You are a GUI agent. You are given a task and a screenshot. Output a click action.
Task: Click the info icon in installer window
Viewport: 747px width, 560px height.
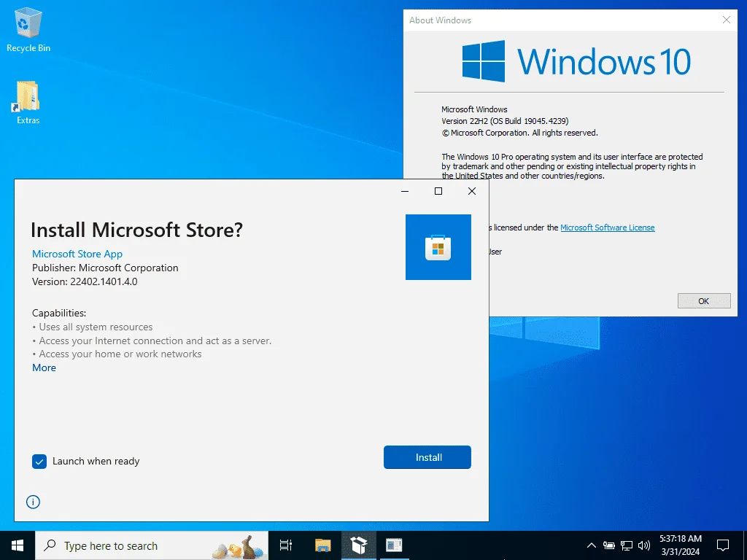33,502
